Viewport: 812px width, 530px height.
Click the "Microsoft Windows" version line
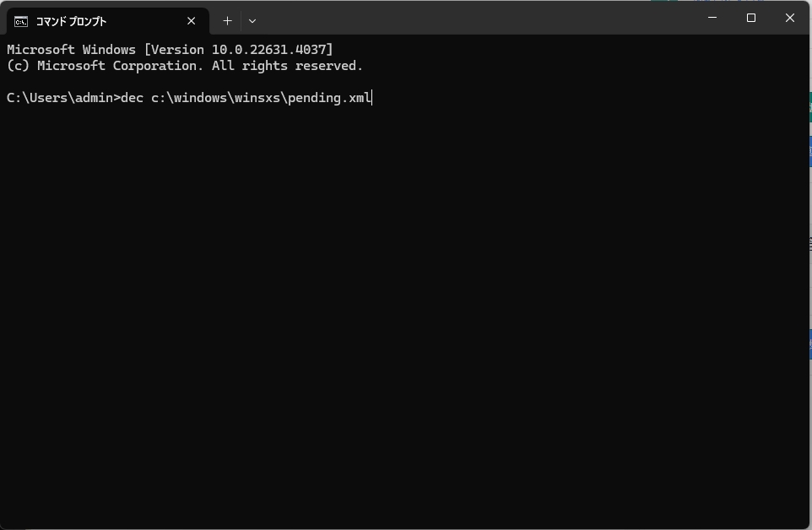71,50
